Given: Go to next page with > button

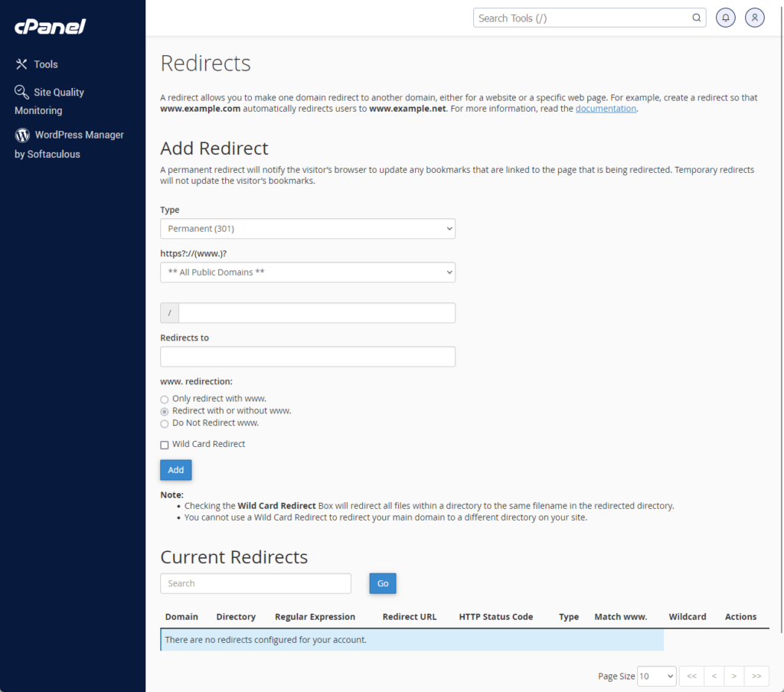Looking at the screenshot, I should tap(734, 676).
